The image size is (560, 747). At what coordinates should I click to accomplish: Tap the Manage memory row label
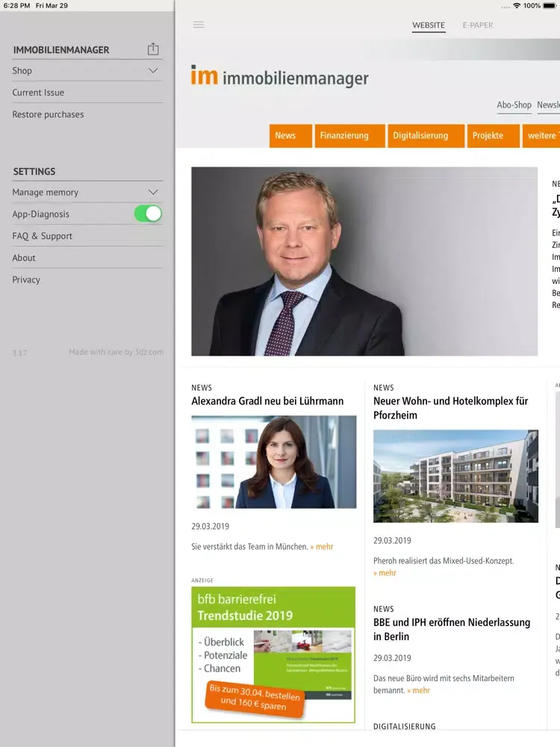coord(46,192)
